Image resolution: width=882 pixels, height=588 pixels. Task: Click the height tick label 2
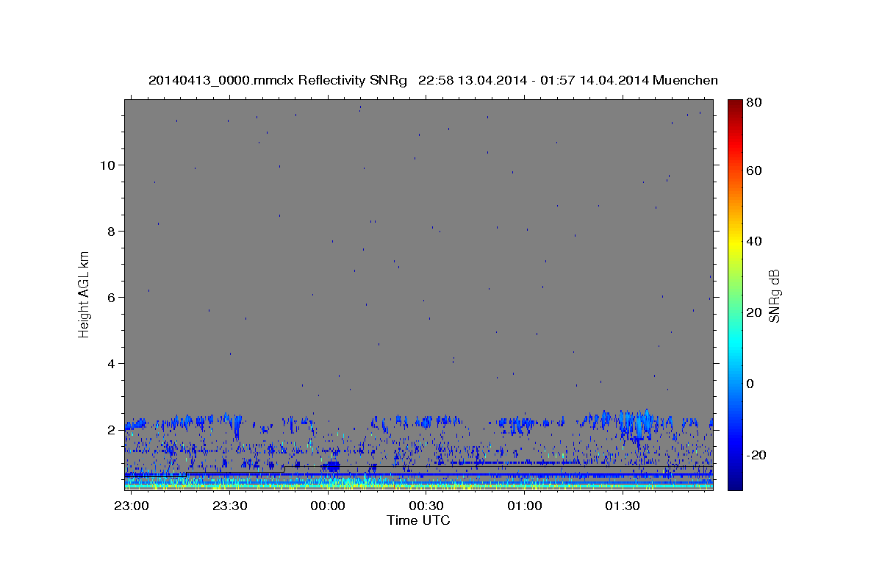click(x=112, y=429)
